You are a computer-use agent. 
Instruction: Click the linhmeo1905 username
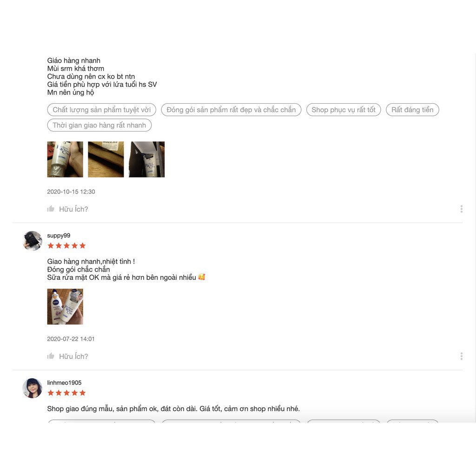[x=64, y=383]
